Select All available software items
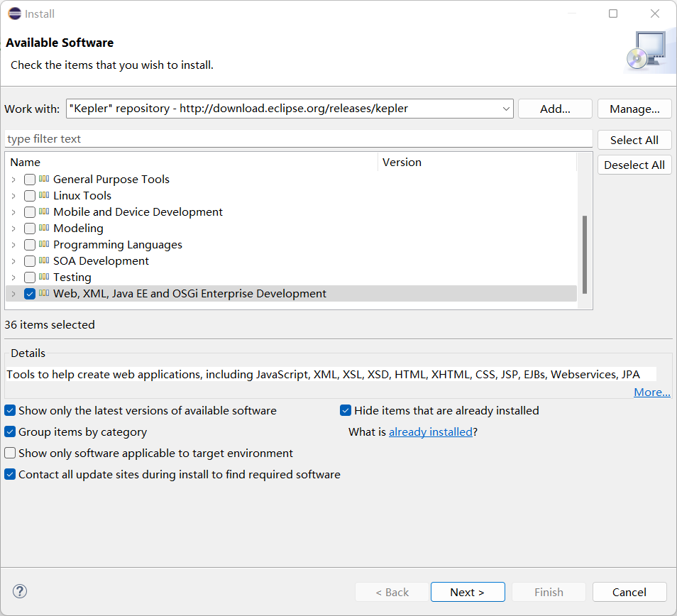The width and height of the screenshot is (677, 616). (x=634, y=139)
